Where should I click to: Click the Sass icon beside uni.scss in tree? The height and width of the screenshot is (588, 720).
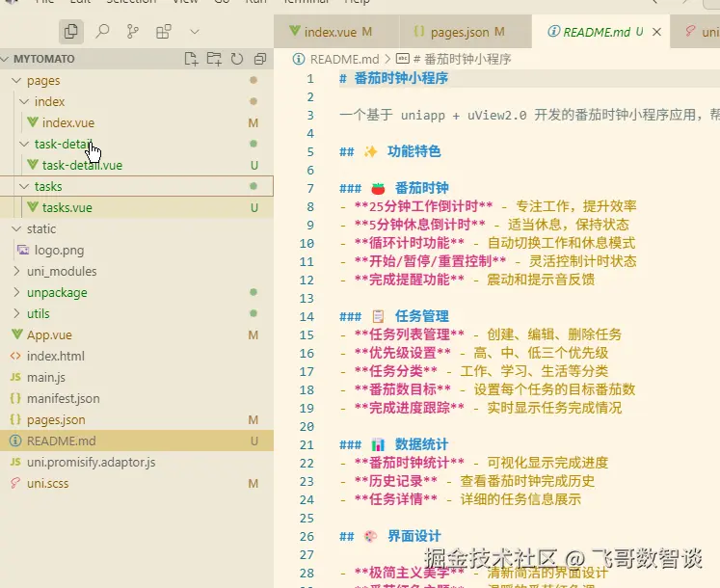(15, 483)
